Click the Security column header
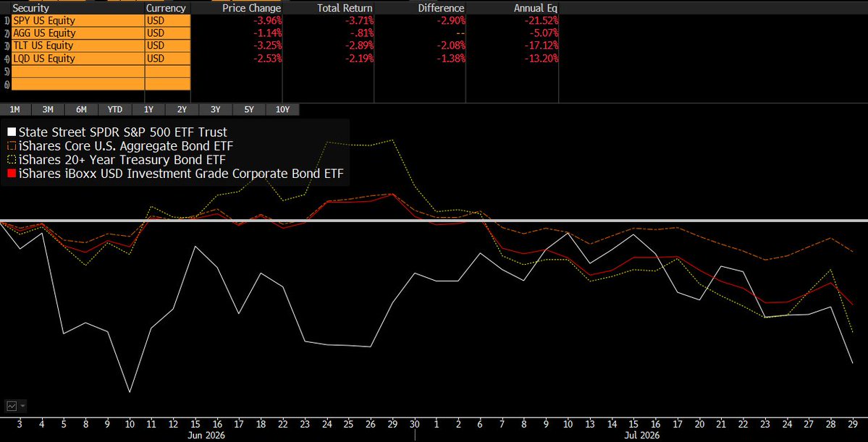 [x=30, y=8]
